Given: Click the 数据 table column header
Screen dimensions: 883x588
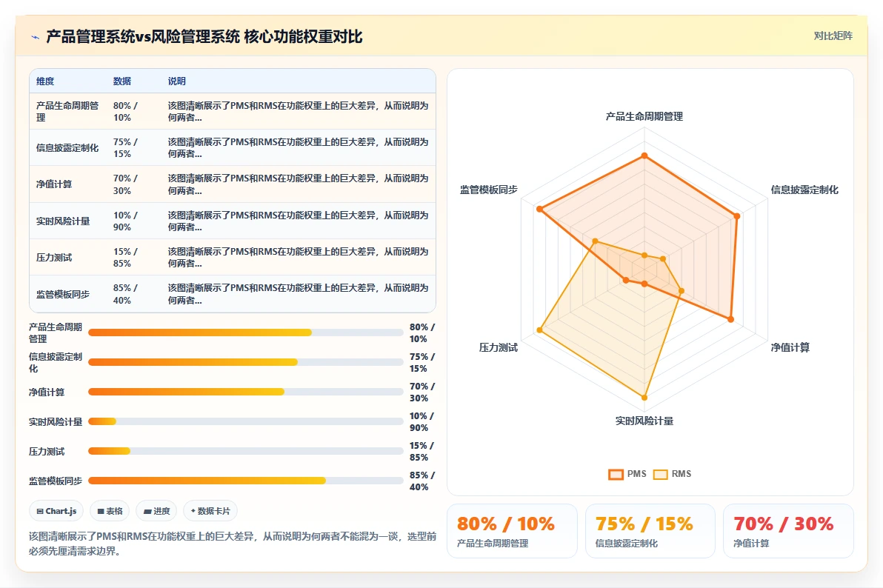Looking at the screenshot, I should [x=121, y=81].
